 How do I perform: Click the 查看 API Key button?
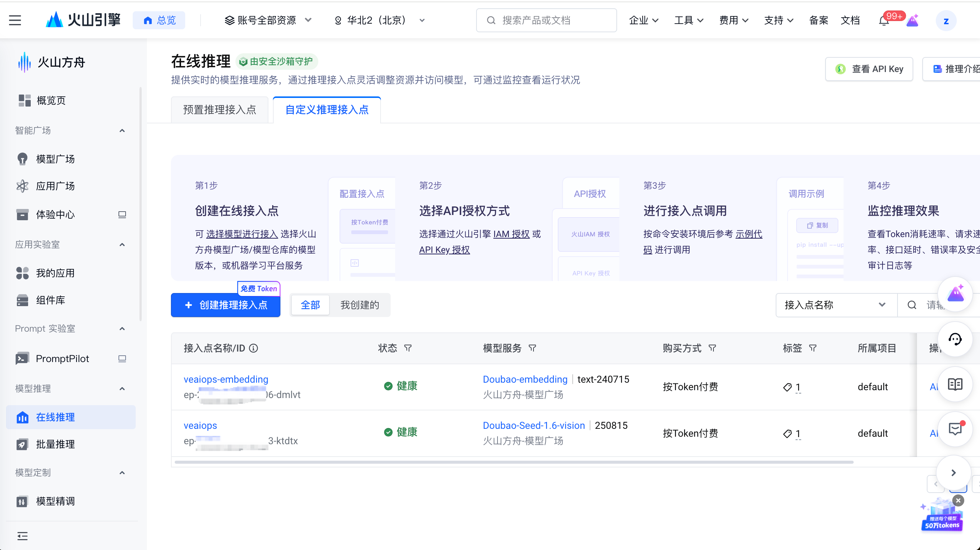click(869, 69)
